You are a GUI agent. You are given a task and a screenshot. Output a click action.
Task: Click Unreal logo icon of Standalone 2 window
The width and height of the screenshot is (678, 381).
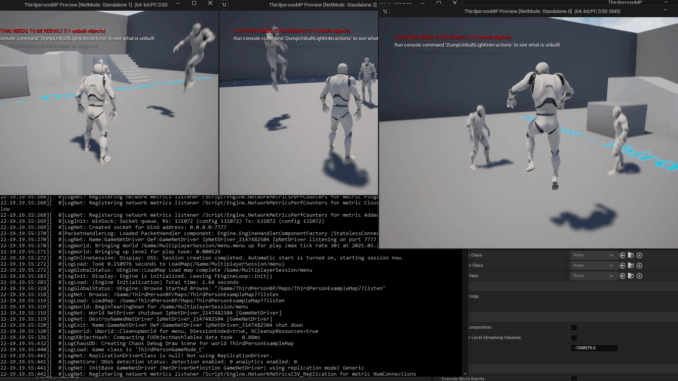pos(224,4)
